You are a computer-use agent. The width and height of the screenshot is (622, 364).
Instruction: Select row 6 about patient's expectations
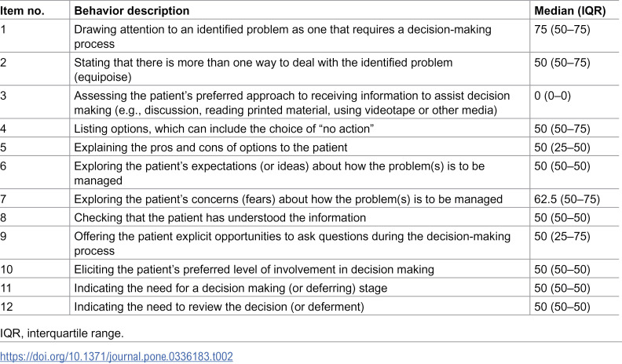280,173
